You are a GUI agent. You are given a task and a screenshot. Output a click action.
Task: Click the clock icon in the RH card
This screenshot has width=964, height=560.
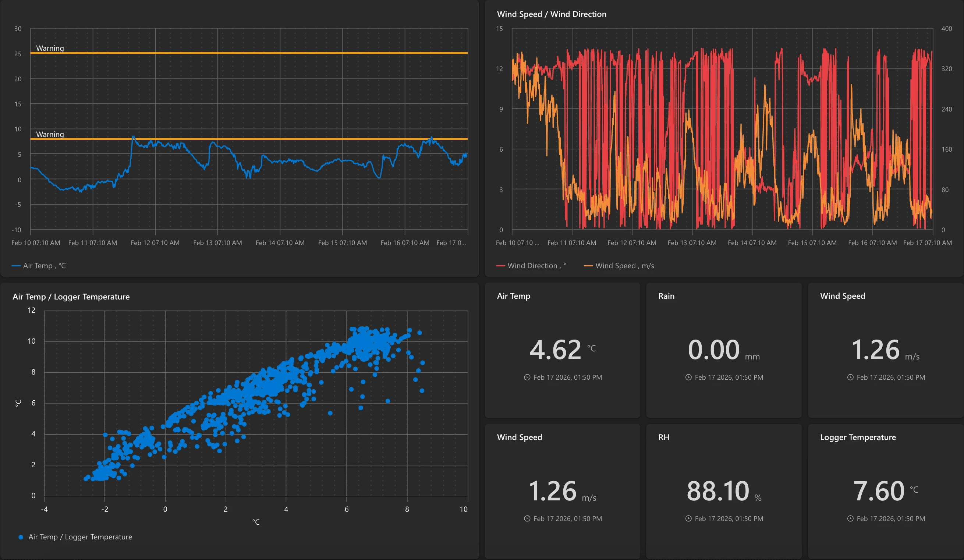pos(688,518)
